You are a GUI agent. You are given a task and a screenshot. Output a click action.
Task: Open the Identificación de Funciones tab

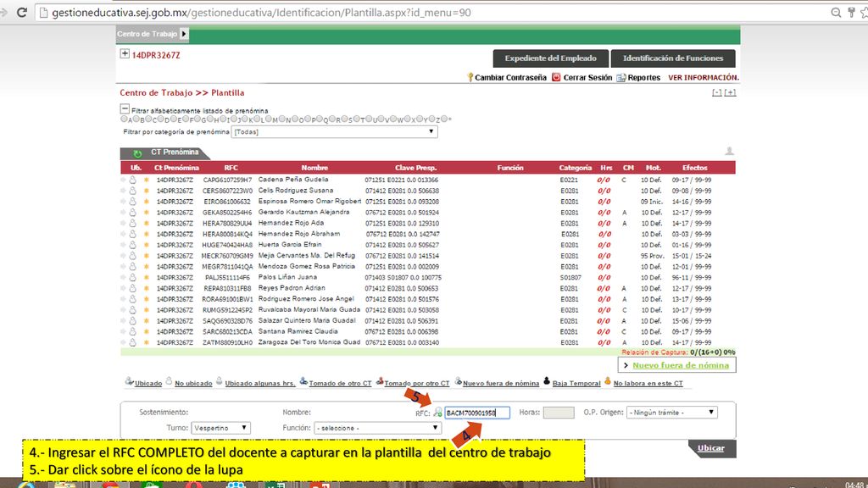(673, 58)
